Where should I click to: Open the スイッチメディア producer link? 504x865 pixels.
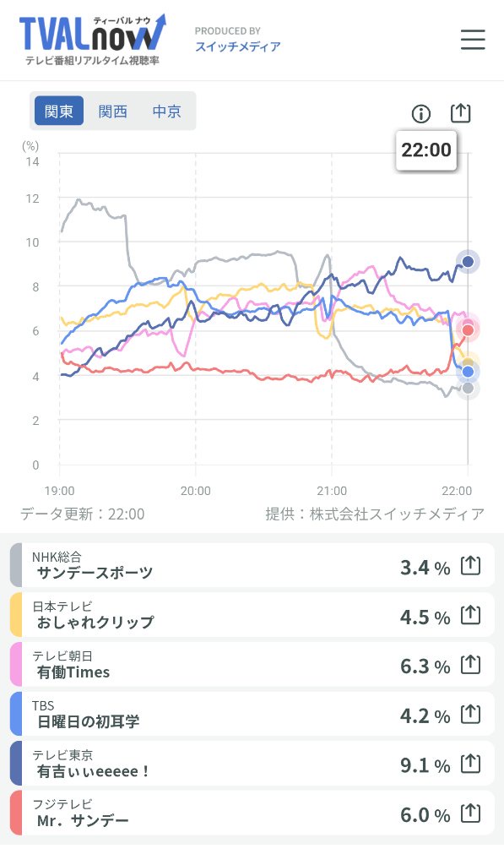coord(238,46)
